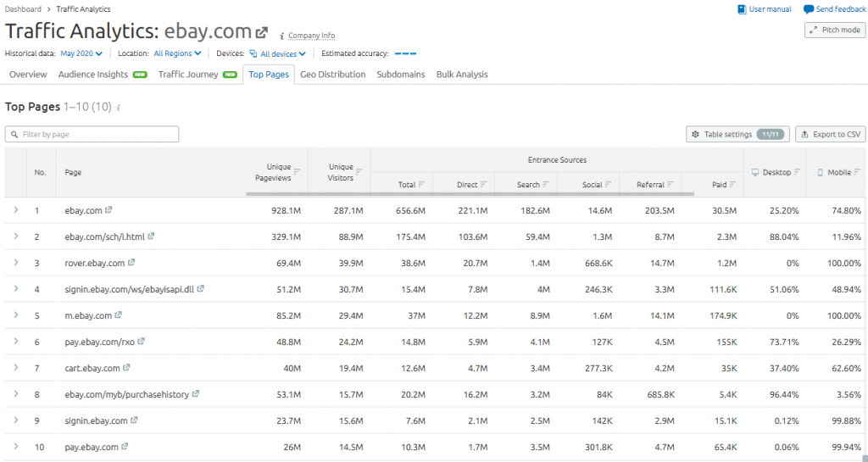Switch to the Bulk Analysis tab
The height and width of the screenshot is (462, 868).
tap(462, 74)
